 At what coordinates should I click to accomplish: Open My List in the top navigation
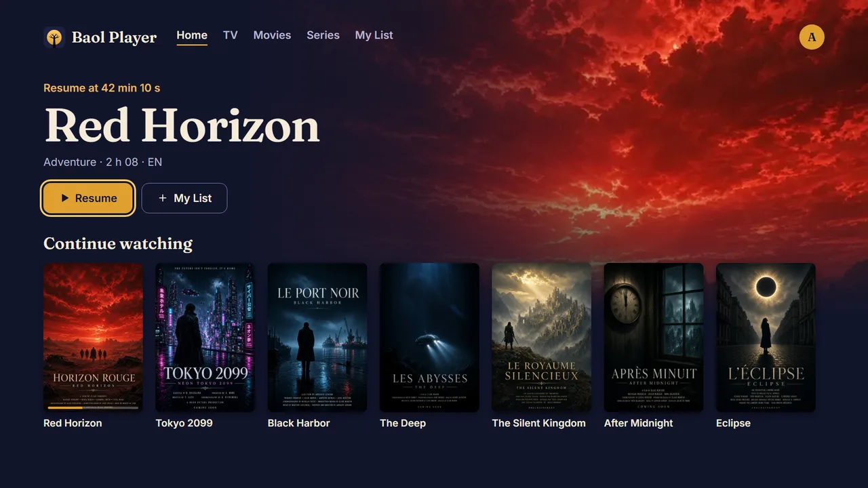coord(374,35)
